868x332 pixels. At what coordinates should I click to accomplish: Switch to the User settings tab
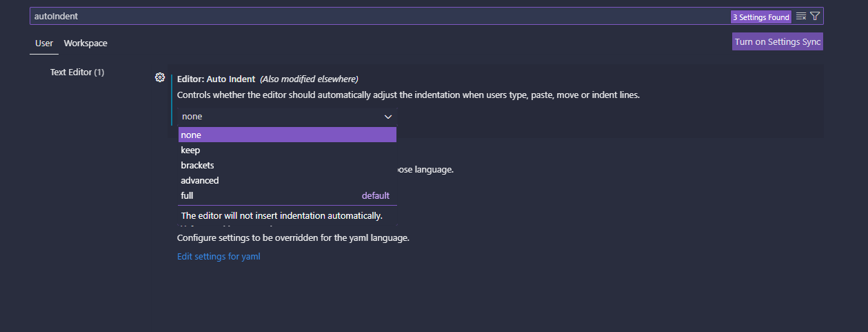44,43
